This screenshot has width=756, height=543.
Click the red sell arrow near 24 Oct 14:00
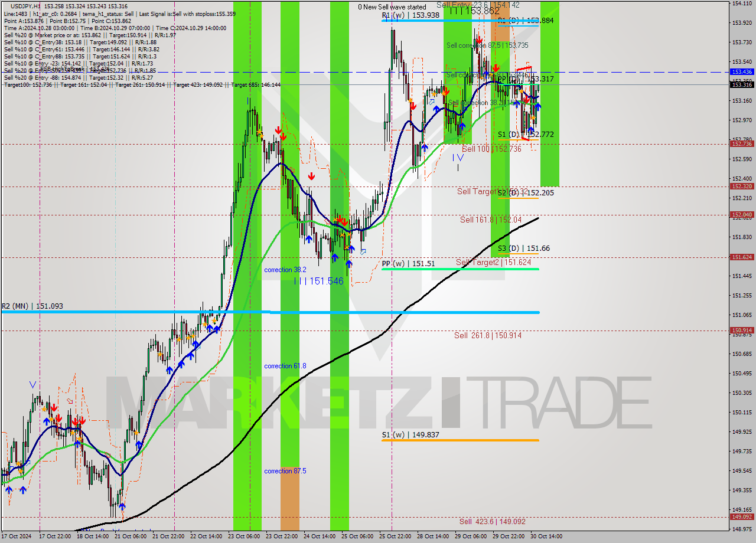[311, 176]
